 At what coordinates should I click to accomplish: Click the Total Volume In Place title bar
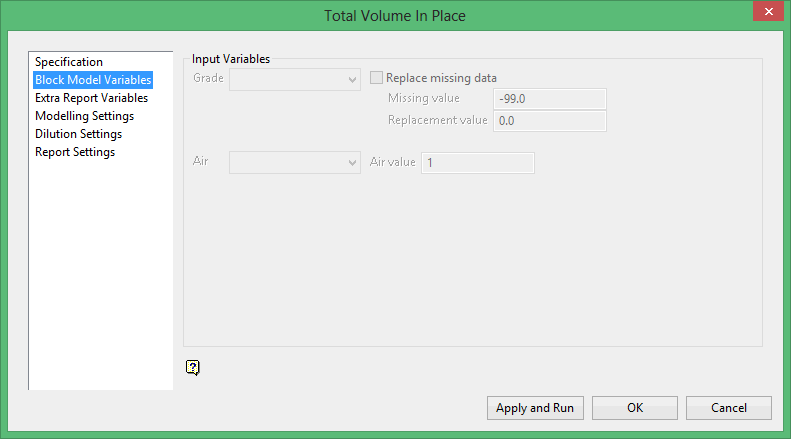(395, 15)
